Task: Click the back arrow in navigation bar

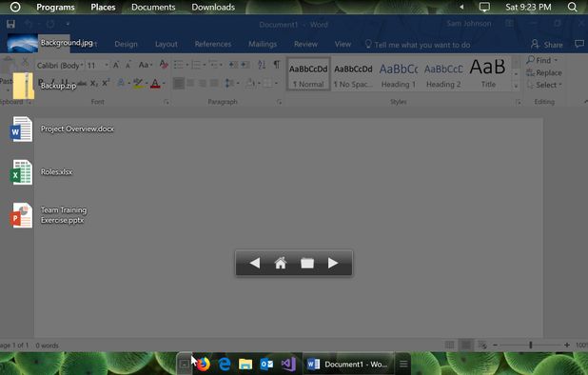Action: [255, 263]
